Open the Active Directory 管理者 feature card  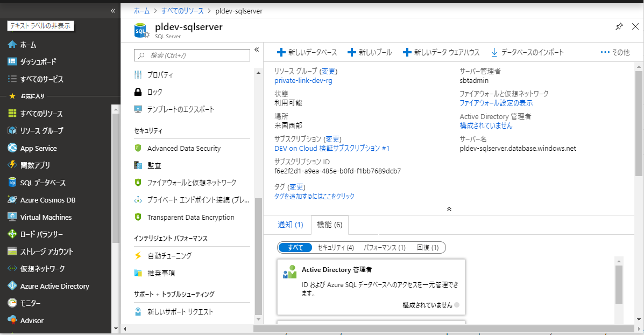click(371, 287)
